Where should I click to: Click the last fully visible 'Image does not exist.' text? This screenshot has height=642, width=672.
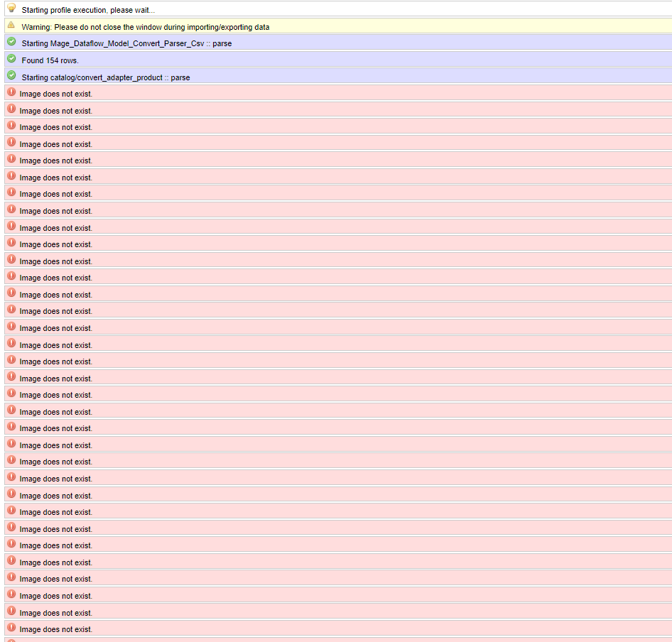56,630
